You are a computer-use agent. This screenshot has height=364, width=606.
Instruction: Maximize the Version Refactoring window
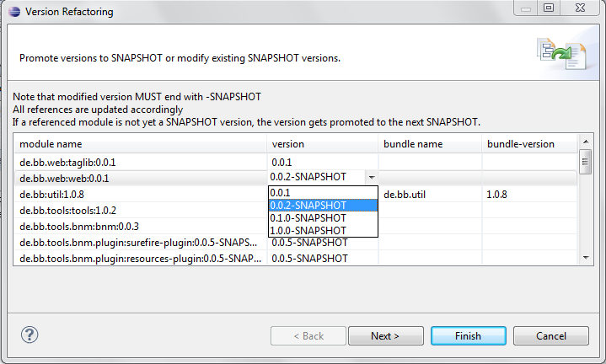click(x=549, y=8)
